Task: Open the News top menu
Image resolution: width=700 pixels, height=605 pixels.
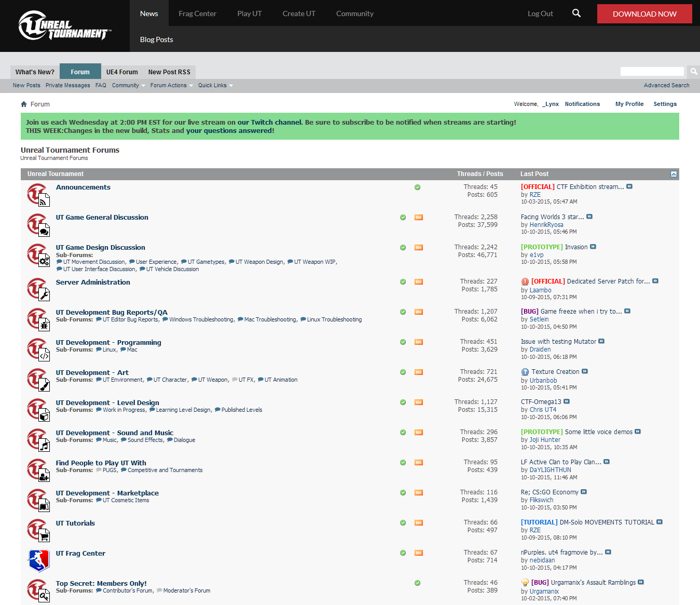Action: click(149, 14)
